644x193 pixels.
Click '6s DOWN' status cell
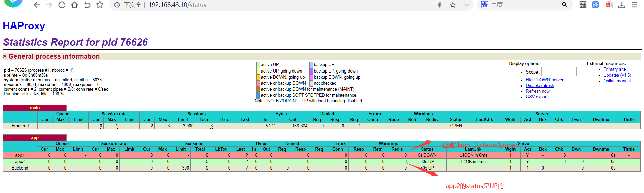[x=427, y=155]
